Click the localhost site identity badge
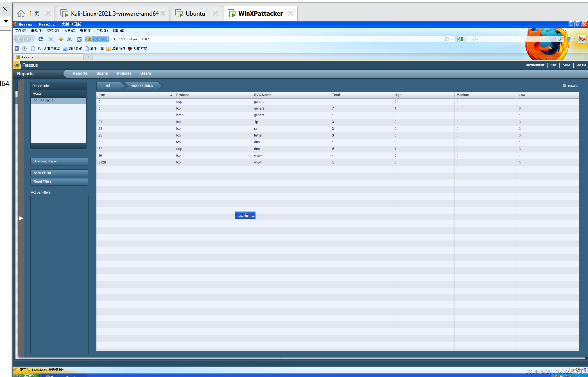588x377 pixels. tap(98, 39)
